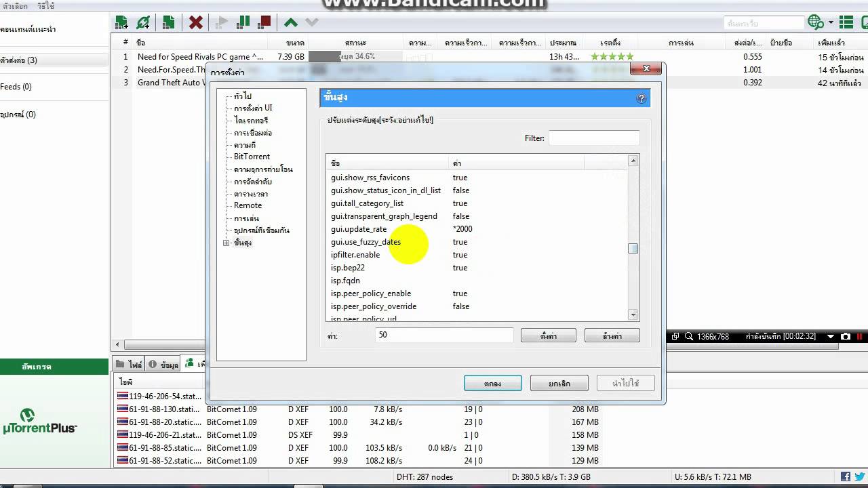Select BitTorrent in the settings tree
The height and width of the screenshot is (488, 868).
(252, 157)
